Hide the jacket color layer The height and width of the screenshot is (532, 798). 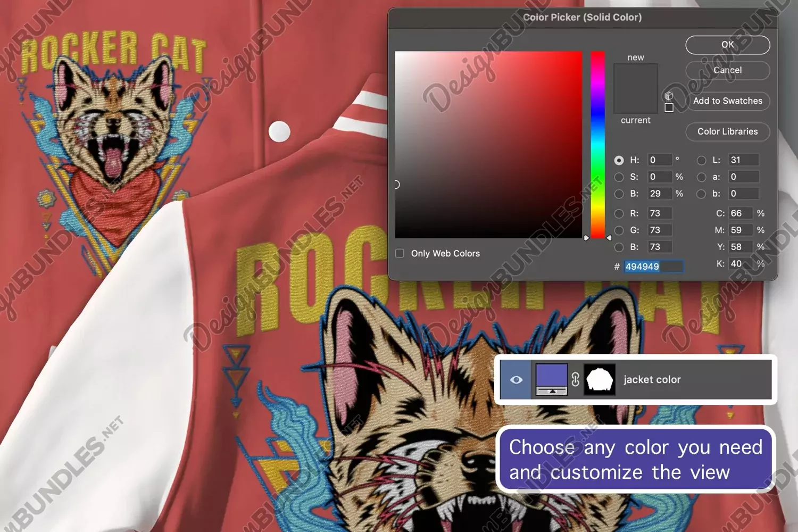point(516,380)
